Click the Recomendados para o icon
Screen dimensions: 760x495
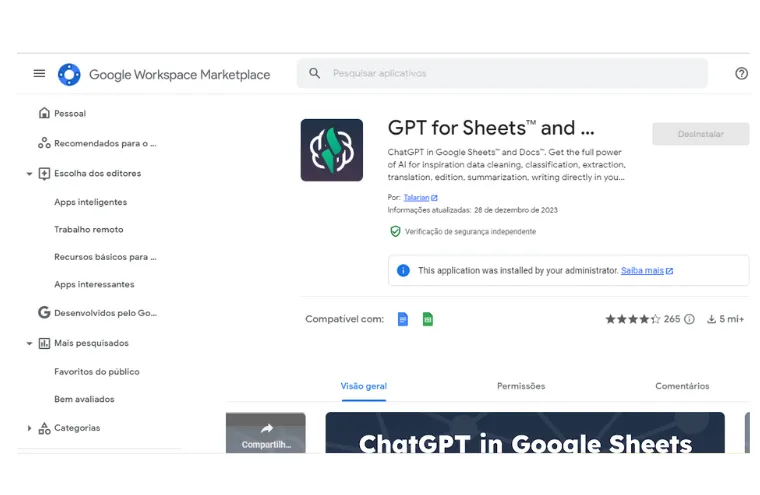[x=44, y=143]
